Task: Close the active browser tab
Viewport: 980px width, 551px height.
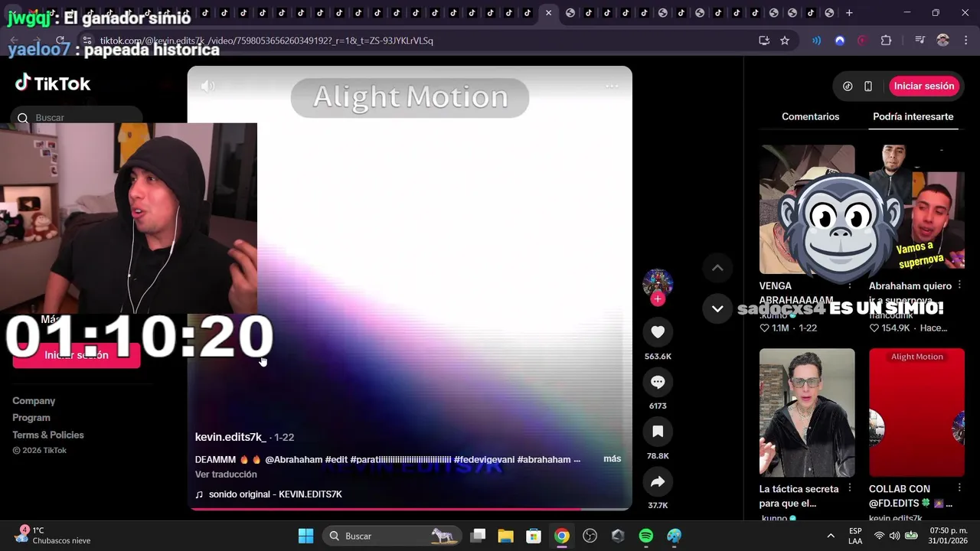Action: (548, 13)
